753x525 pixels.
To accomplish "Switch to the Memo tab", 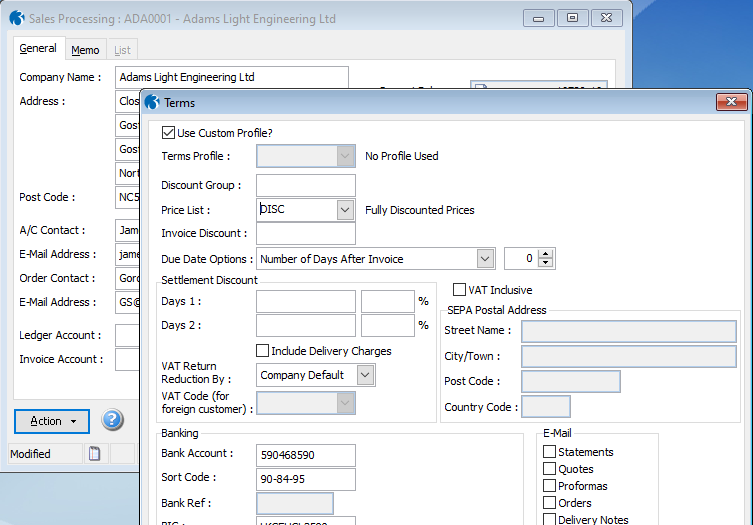I will pos(85,50).
